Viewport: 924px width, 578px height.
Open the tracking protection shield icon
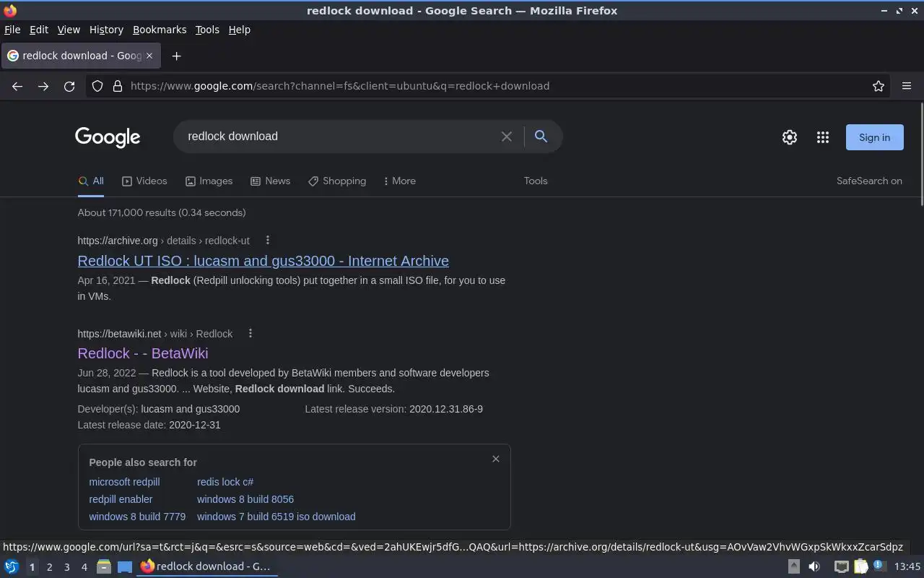coord(97,86)
